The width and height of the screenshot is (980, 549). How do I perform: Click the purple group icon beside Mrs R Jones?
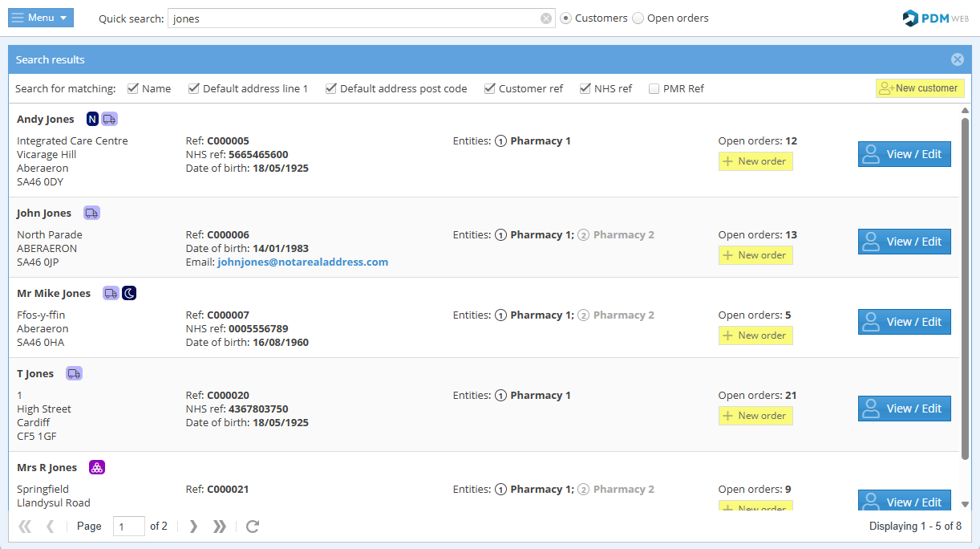[97, 468]
